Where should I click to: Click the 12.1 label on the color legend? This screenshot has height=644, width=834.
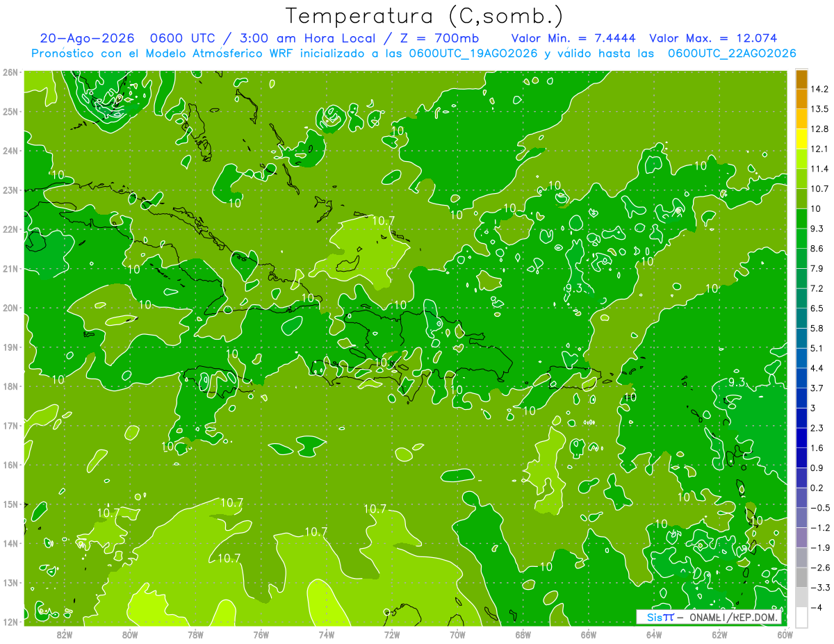[820, 149]
